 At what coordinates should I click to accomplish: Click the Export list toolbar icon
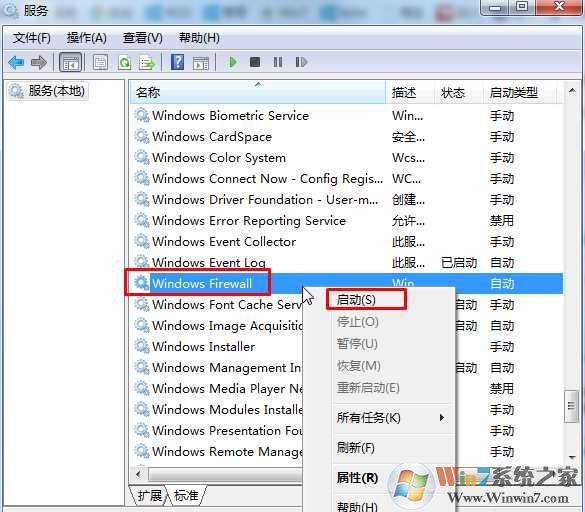pos(147,62)
